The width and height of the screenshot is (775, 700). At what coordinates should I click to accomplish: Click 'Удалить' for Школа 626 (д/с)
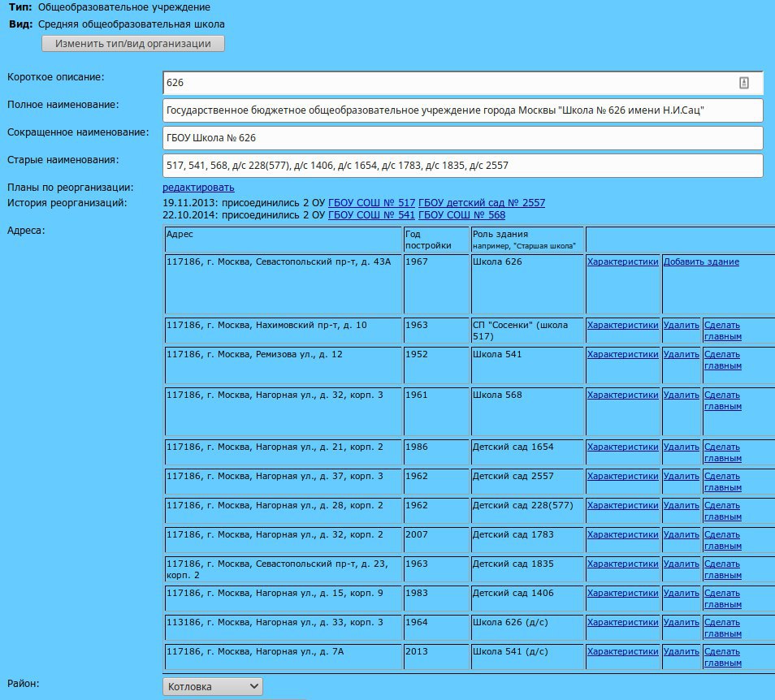[x=681, y=621]
